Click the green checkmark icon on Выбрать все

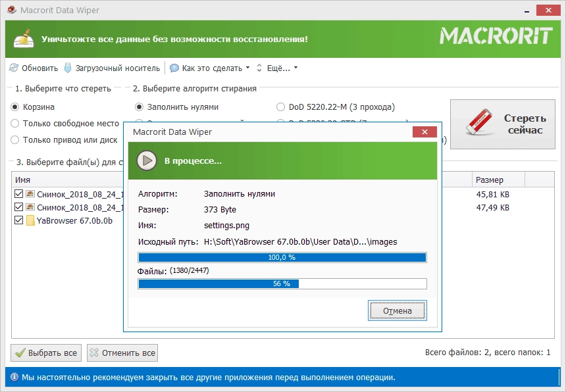point(20,353)
